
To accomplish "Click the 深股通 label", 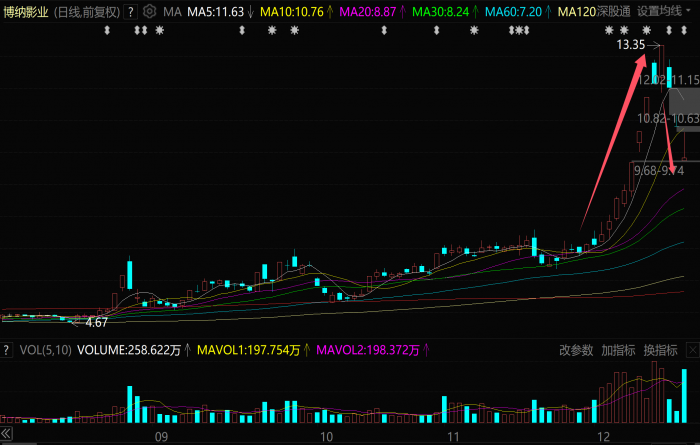I will point(614,12).
